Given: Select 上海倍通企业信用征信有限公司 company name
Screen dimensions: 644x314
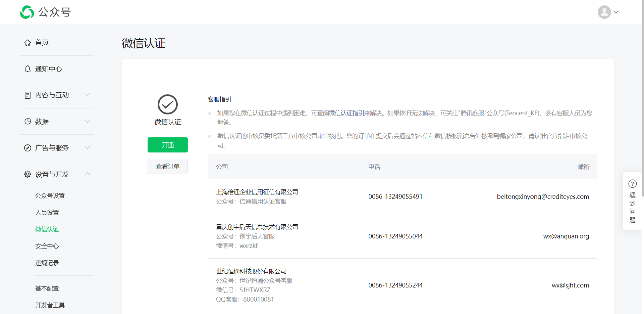Looking at the screenshot, I should click(257, 192).
